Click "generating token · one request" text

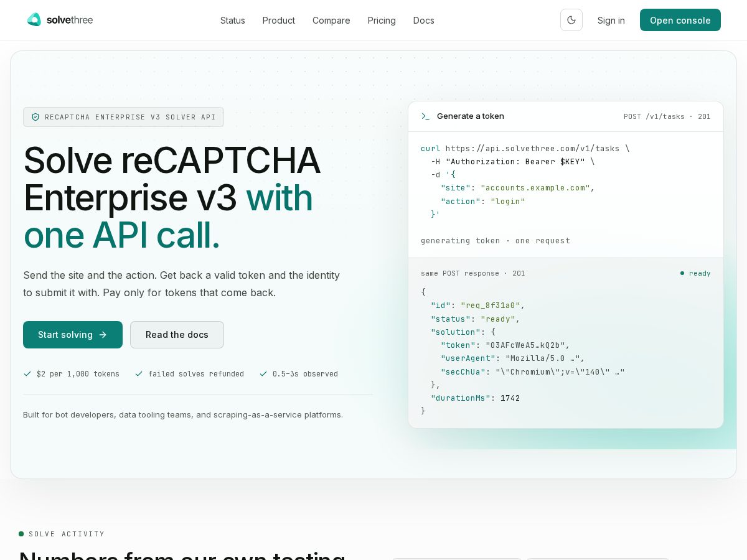(496, 241)
